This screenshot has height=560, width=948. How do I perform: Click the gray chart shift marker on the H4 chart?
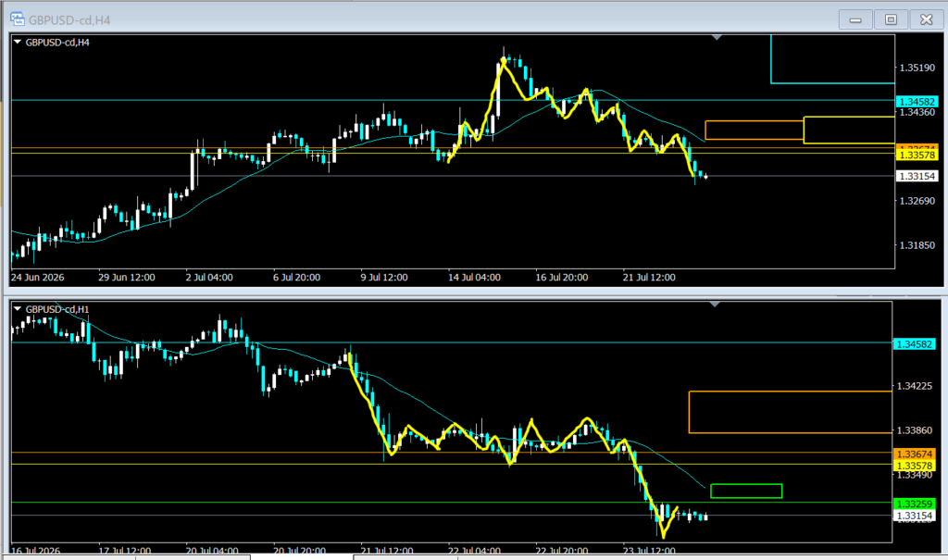[x=717, y=38]
